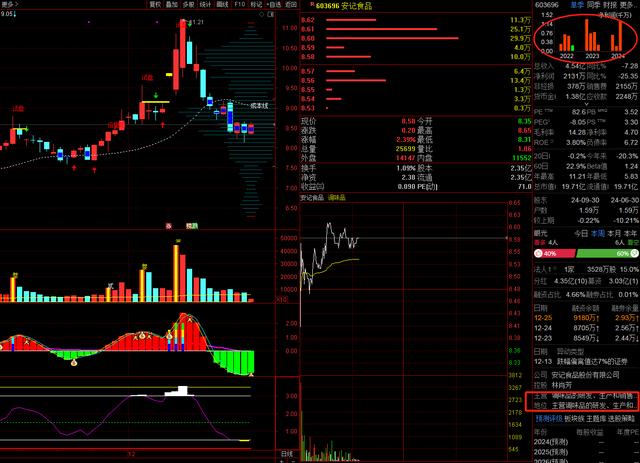Expand the chevron below 货币金 row
This screenshot has height=463, width=640.
tap(586, 104)
